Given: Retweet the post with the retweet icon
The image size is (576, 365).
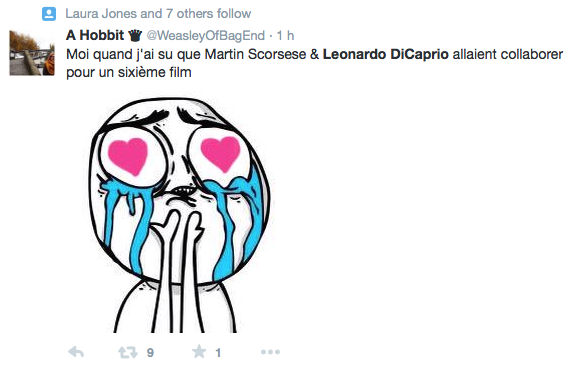Looking at the screenshot, I should (127, 353).
